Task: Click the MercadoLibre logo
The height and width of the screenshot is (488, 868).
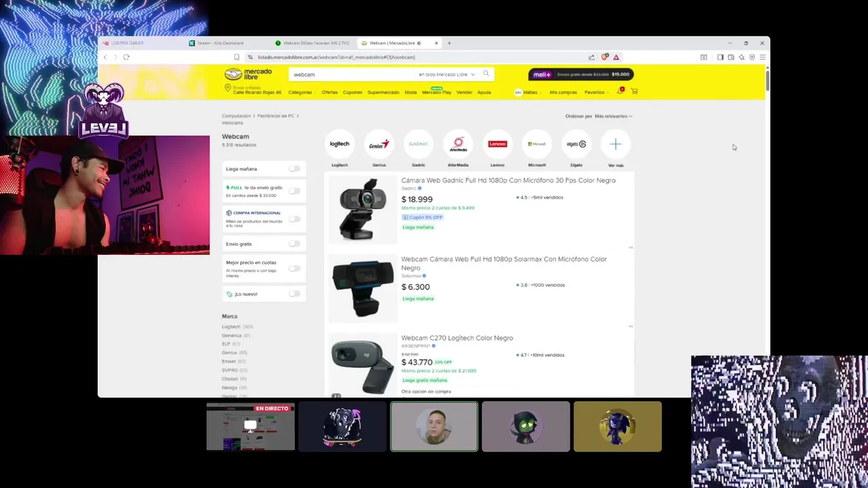Action: point(248,74)
